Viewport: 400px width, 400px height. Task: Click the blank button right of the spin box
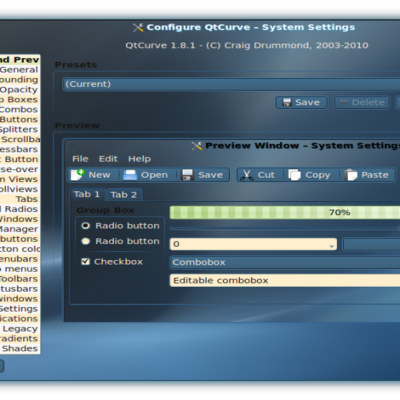click(x=371, y=244)
